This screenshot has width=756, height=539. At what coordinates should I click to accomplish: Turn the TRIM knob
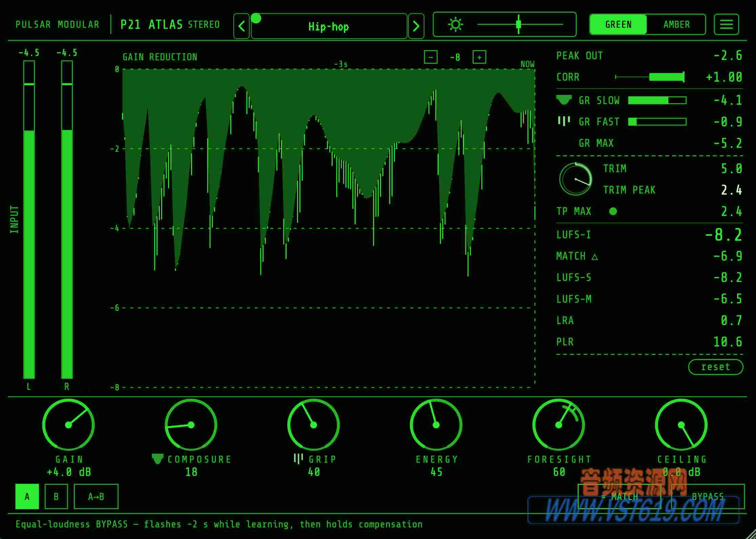(575, 179)
